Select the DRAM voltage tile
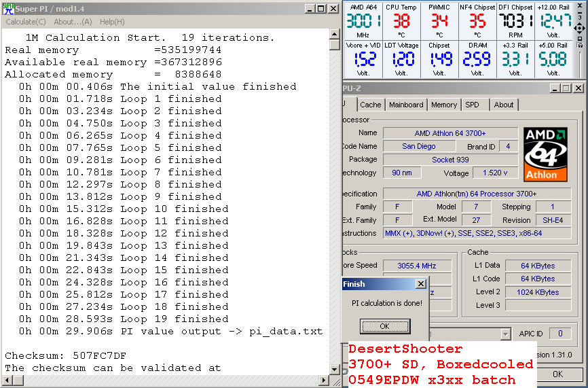 477,59
